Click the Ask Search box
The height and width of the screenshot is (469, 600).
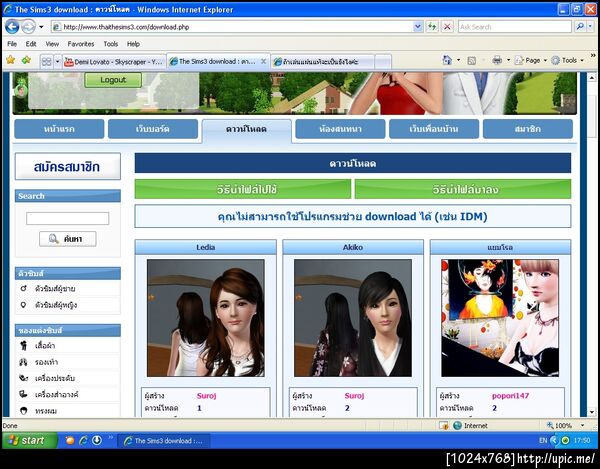click(515, 27)
